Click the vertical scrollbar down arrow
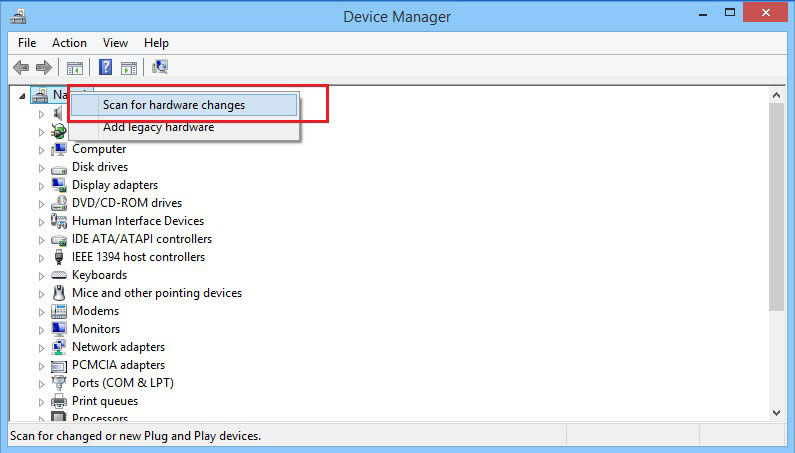Image resolution: width=795 pixels, height=453 pixels. click(777, 412)
